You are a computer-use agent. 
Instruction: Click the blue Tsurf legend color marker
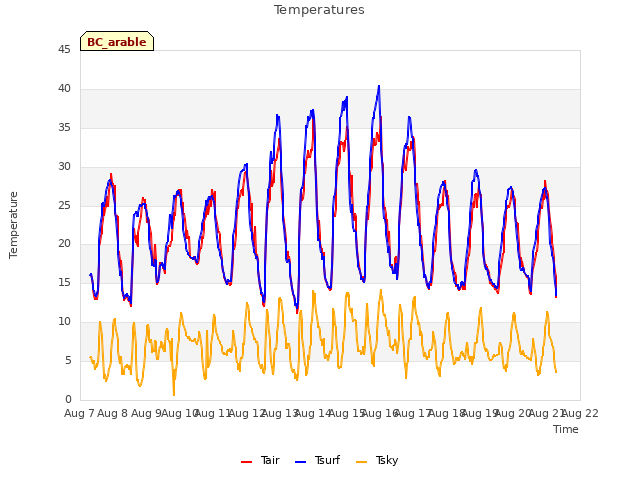click(300, 462)
